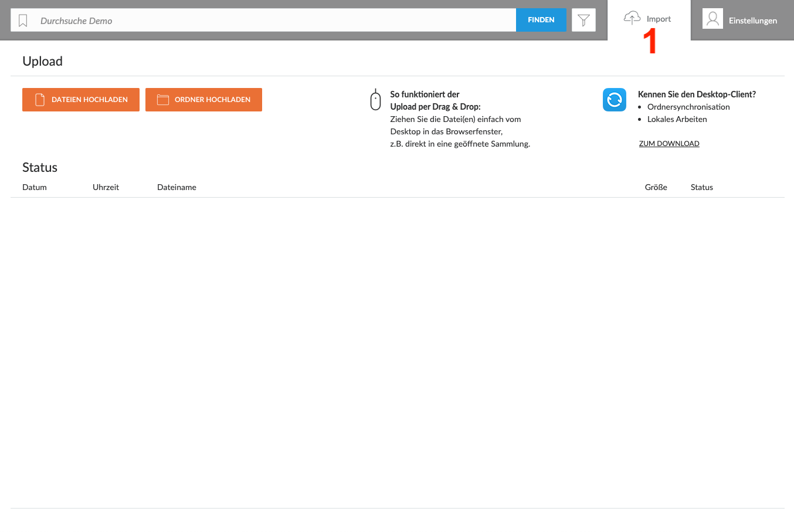The width and height of the screenshot is (794, 532).
Task: Click ORDNER HOCHLADEN button
Action: [x=203, y=100]
